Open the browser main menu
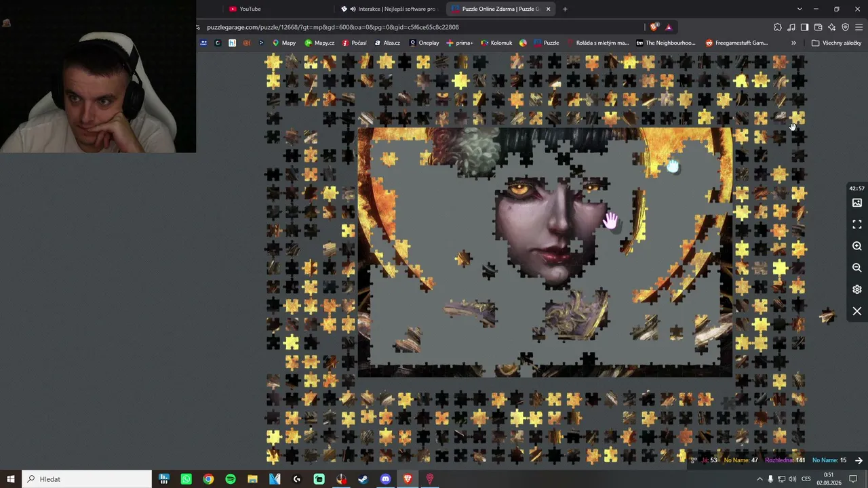This screenshot has height=488, width=868. pyautogui.click(x=859, y=27)
